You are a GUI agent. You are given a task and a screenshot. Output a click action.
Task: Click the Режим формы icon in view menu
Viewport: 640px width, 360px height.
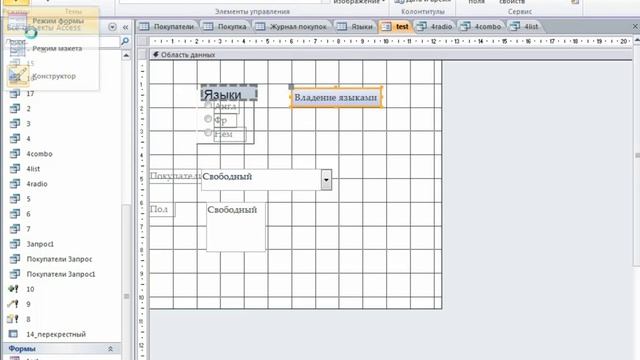[x=18, y=21]
